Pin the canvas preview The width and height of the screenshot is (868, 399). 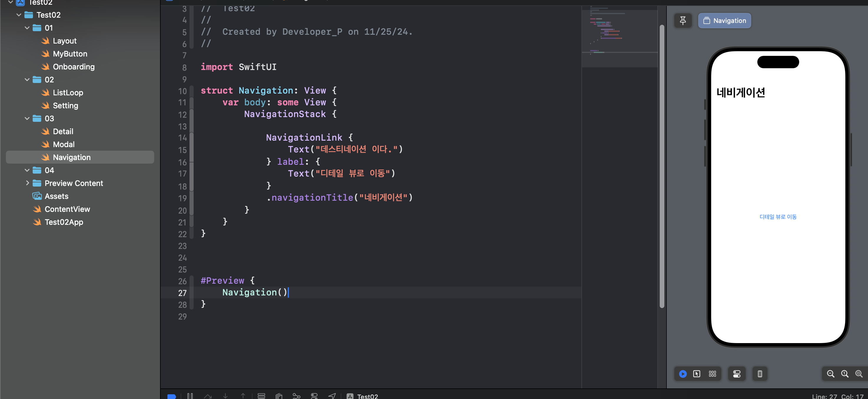point(683,21)
